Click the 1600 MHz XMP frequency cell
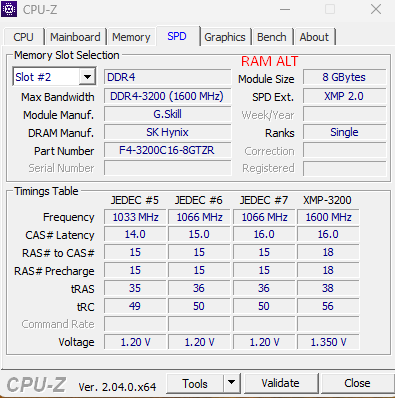This screenshot has width=395, height=398. [328, 217]
